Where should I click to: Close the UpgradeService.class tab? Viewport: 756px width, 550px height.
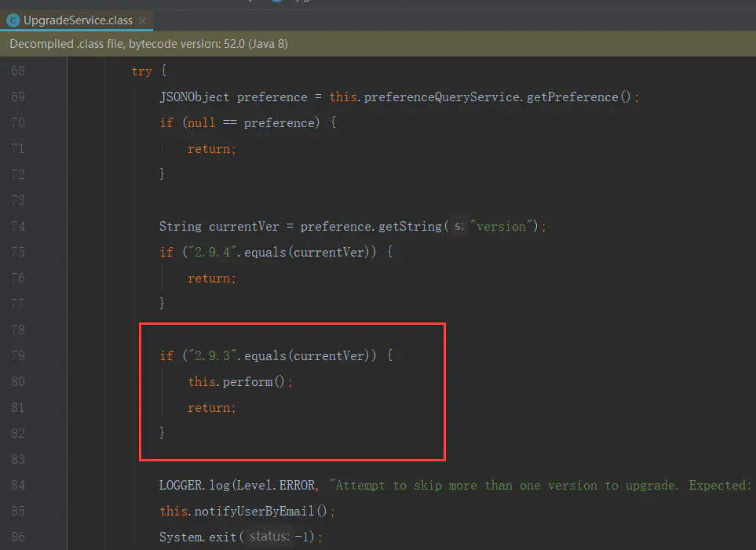(141, 20)
